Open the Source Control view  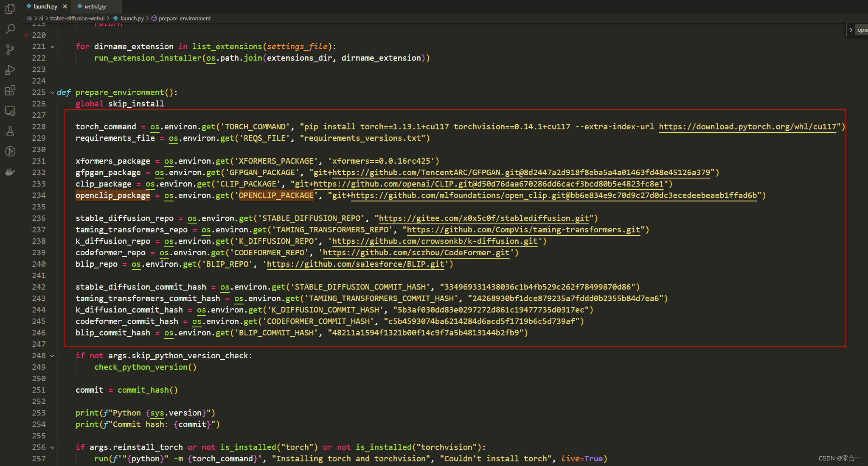click(x=10, y=50)
